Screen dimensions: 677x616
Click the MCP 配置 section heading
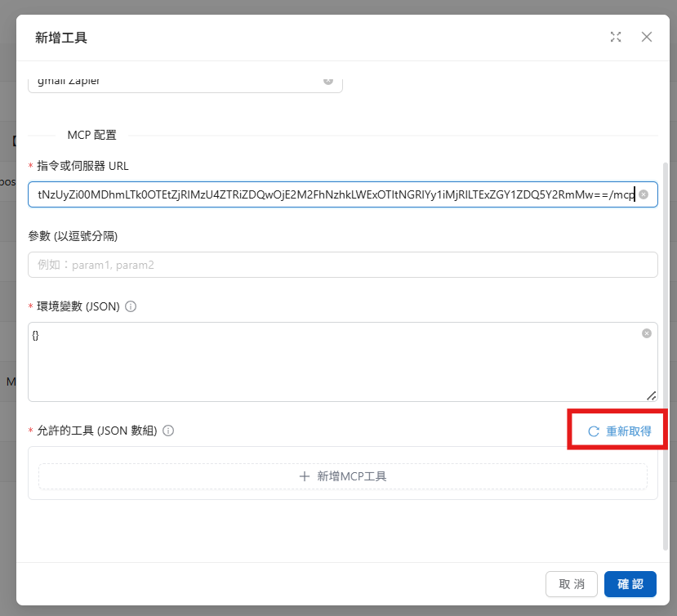91,135
